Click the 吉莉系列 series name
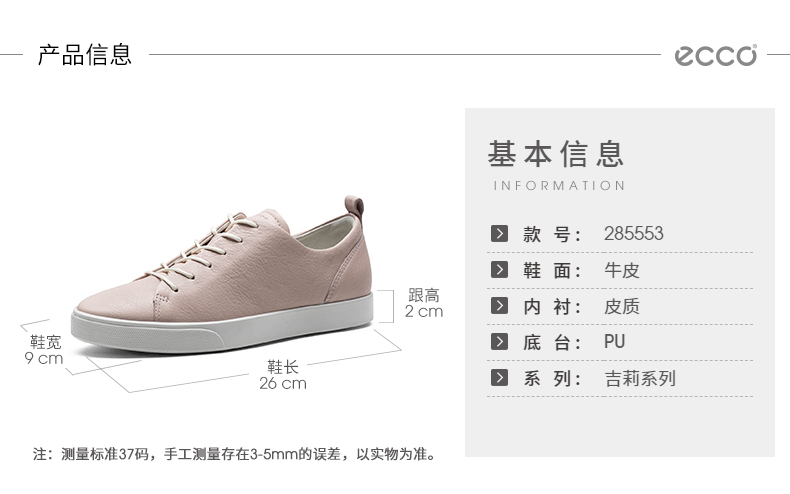Image resolution: width=790 pixels, height=494 pixels. [640, 378]
